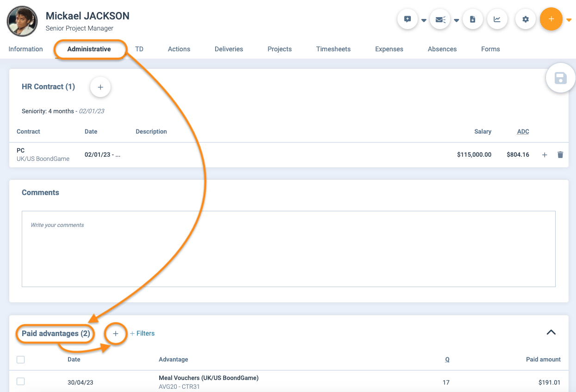
Task: Click into the Write your comments field
Action: click(x=288, y=249)
